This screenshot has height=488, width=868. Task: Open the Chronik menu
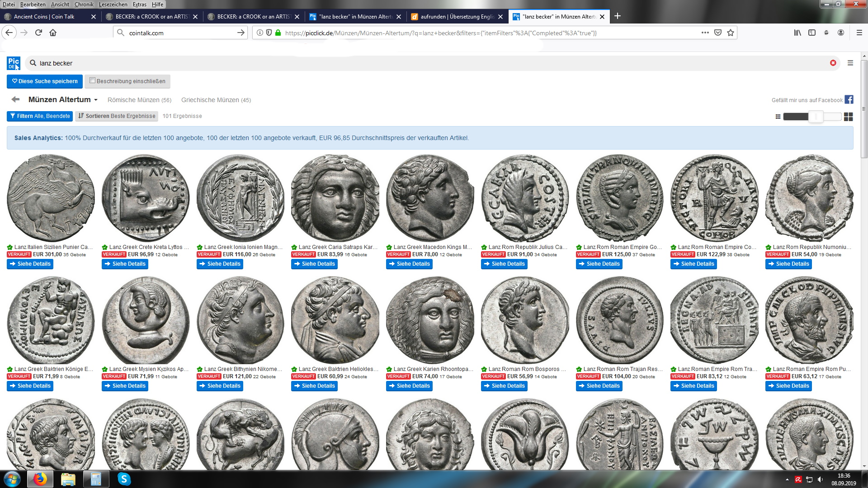click(x=84, y=4)
